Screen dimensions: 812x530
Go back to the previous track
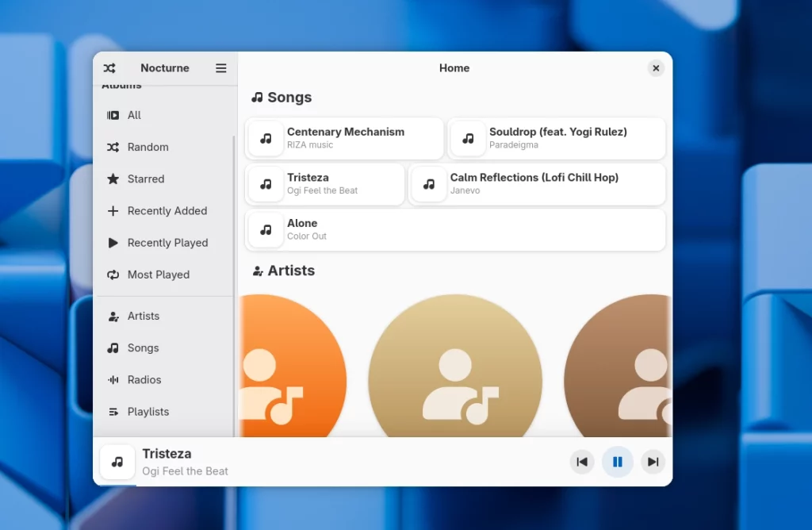click(x=582, y=462)
